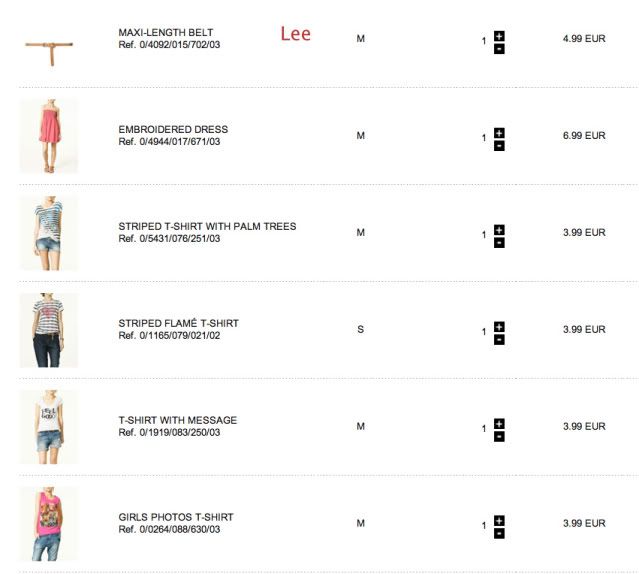639x574 pixels.
Task: Increase quantity of Maxi-Length Belt
Action: point(499,36)
